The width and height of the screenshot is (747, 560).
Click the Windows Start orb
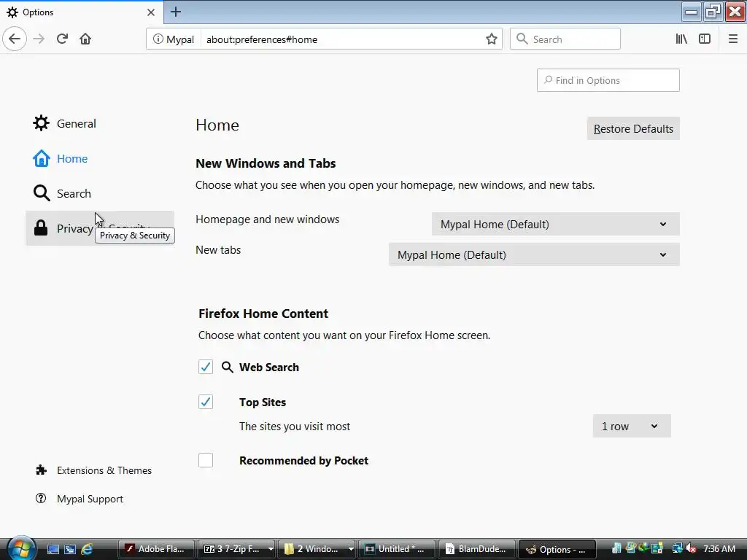(20, 548)
